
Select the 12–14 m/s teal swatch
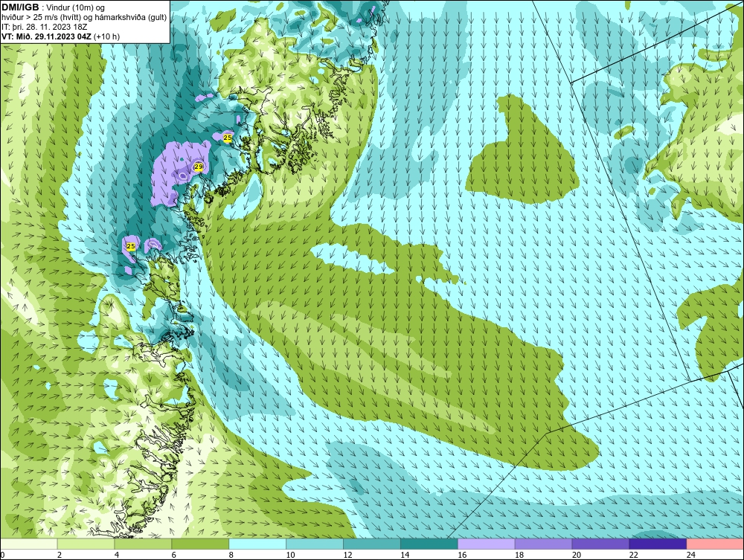372,544
